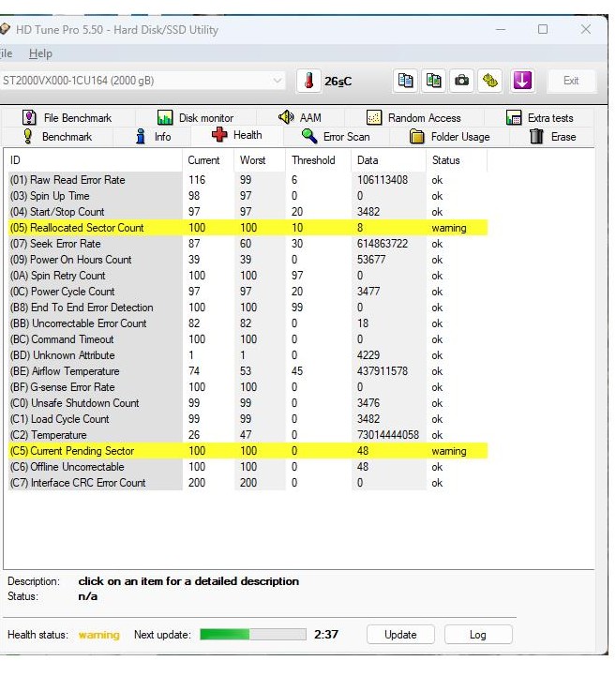Click the Threshold column header
Screen dimensions: 616x676
313,160
